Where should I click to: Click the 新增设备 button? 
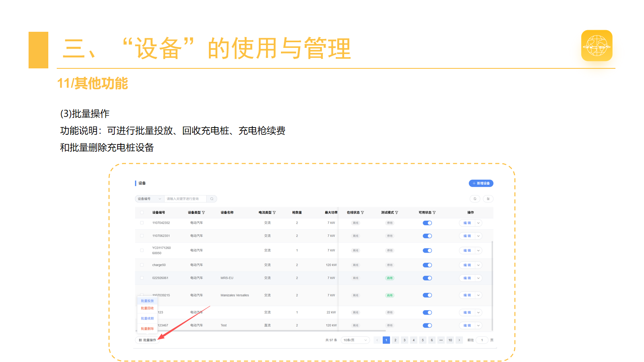coord(481,183)
